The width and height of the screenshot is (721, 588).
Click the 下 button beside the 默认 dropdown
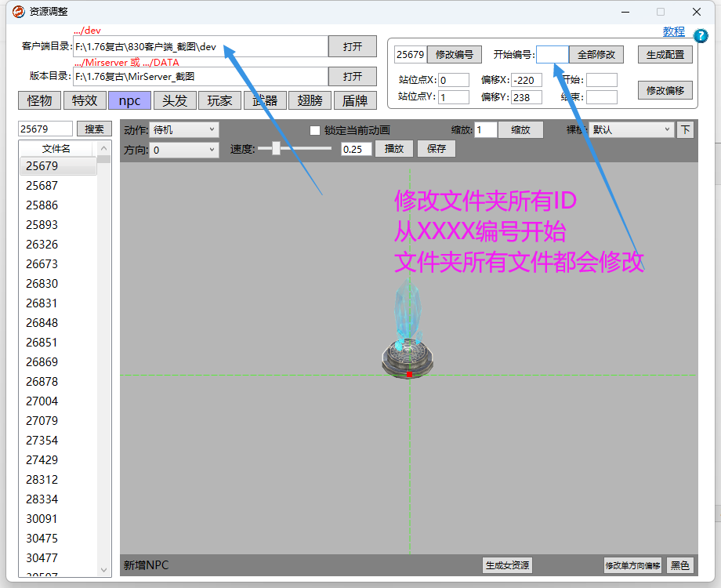pyautogui.click(x=685, y=130)
